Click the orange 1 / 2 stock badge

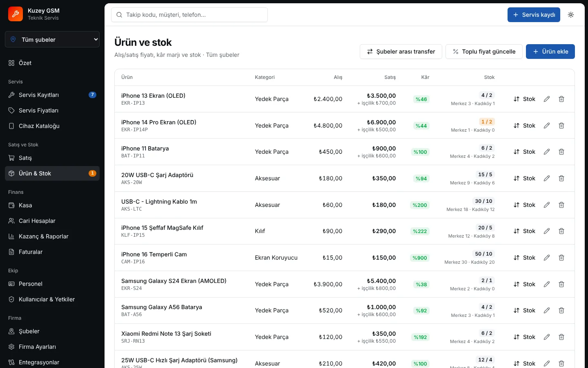pos(487,122)
